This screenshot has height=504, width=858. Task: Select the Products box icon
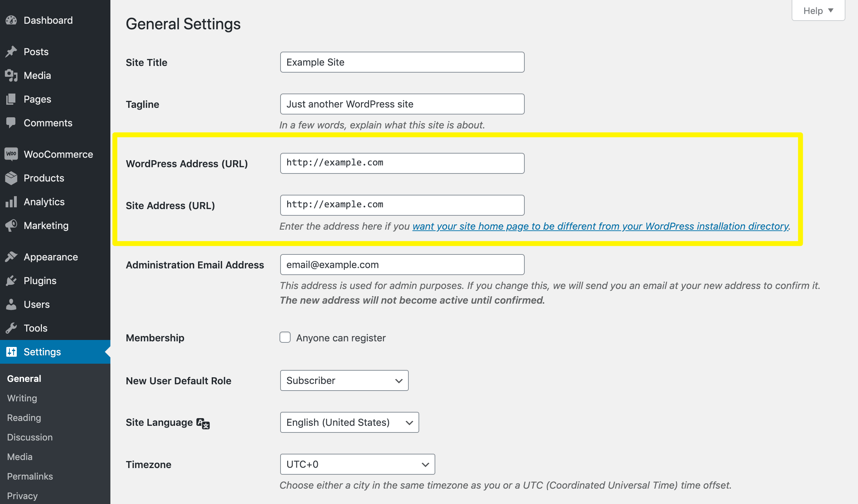pyautogui.click(x=11, y=178)
